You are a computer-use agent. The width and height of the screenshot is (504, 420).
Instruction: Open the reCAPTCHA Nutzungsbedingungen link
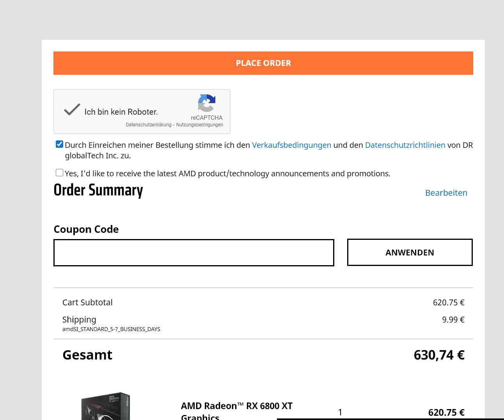[x=200, y=125]
